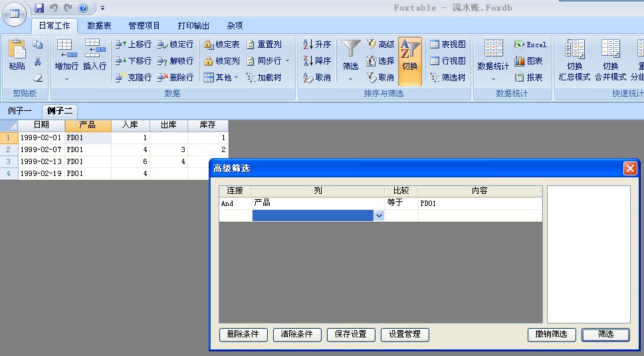
Task: Click the 产品 column header
Action: pos(88,126)
